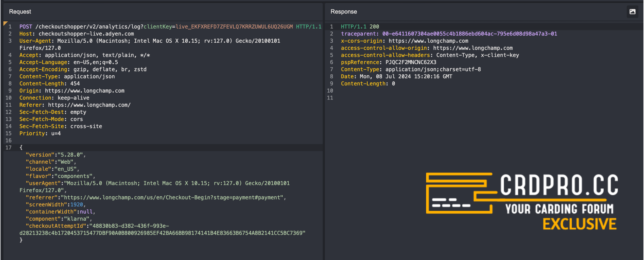Click the "component" klarna line
The image size is (644, 260).
pos(58,219)
